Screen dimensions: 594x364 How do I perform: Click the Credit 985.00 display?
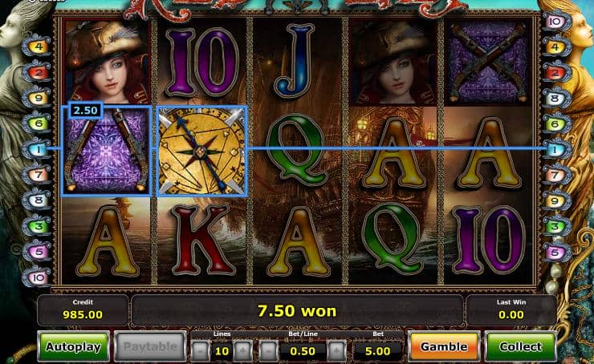point(83,310)
